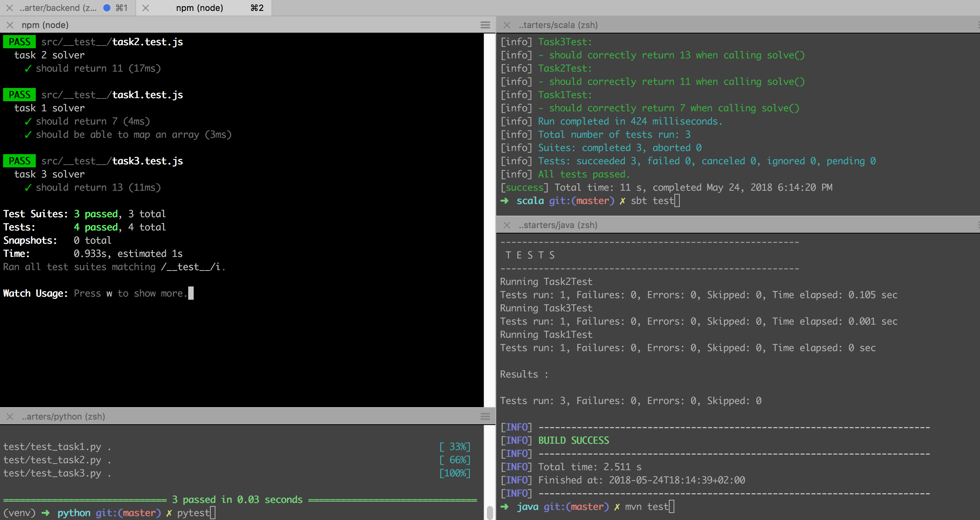
Task: Open the npm pane hamburger menu
Action: (x=485, y=25)
